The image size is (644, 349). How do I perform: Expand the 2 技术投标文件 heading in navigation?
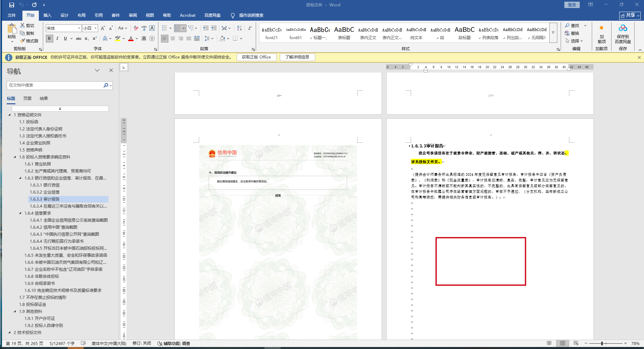click(x=9, y=333)
